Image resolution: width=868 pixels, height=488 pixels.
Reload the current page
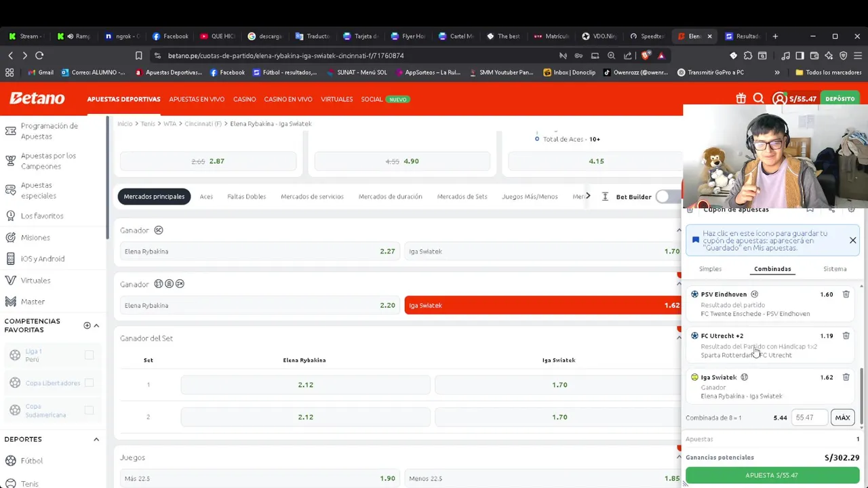click(x=39, y=56)
